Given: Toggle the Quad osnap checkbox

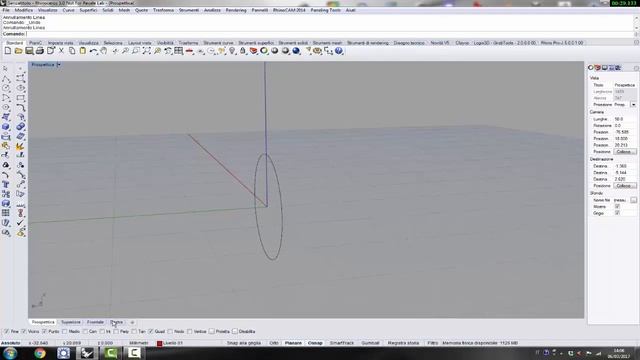Looking at the screenshot, I should pos(151,331).
